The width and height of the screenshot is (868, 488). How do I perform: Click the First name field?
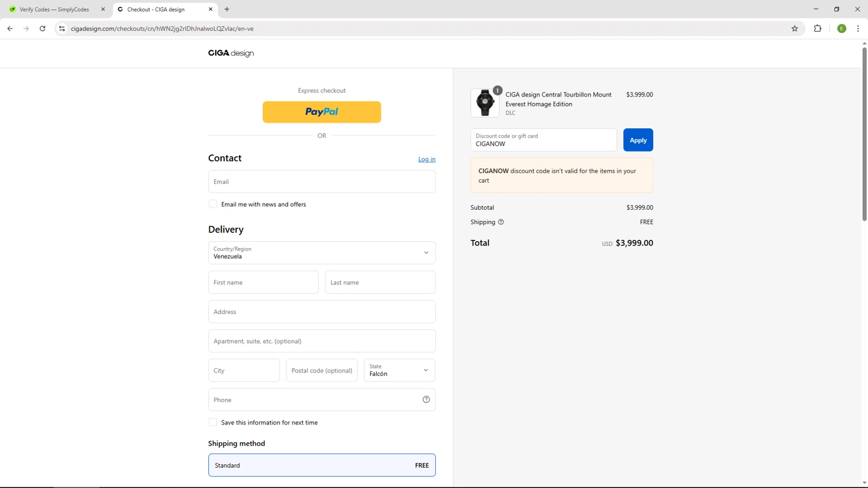coord(263,282)
